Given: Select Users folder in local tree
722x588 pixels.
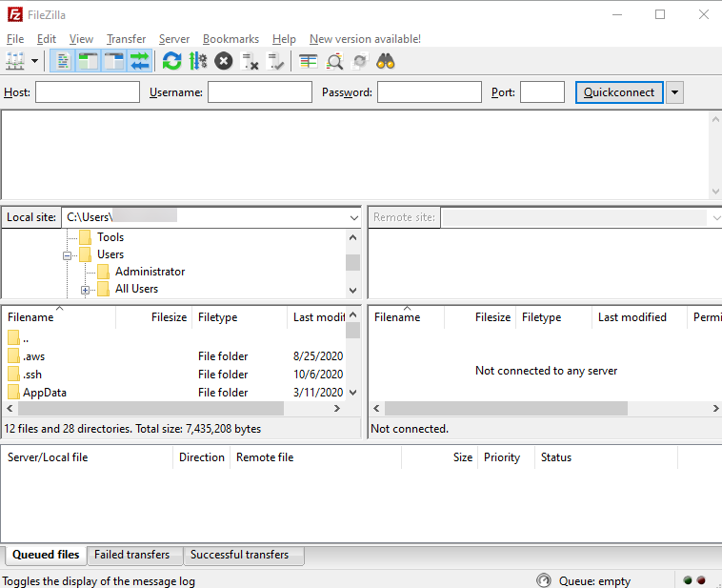Looking at the screenshot, I should (x=110, y=254).
